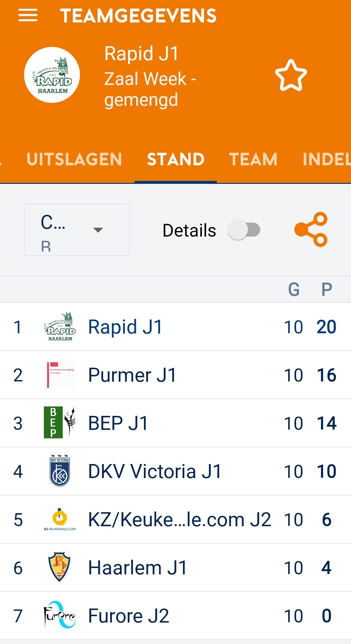Open the partially visible Indeling tab
The width and height of the screenshot is (351, 644).
click(x=326, y=159)
